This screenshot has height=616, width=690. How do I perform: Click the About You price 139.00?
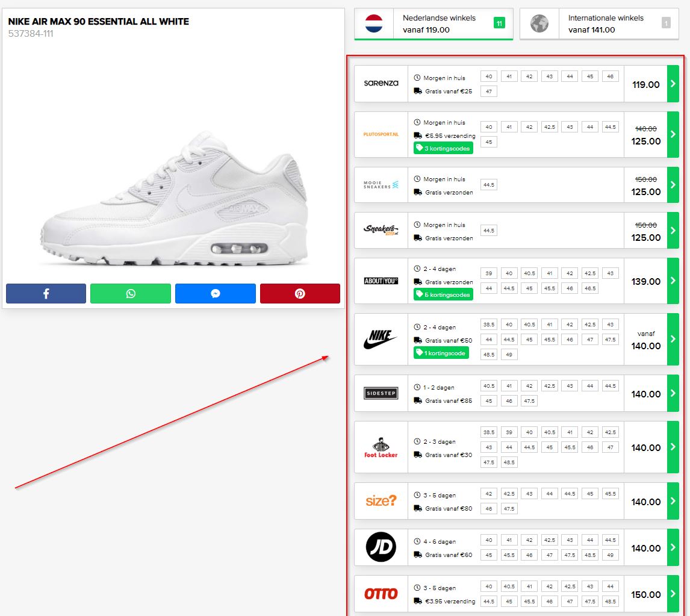646,282
